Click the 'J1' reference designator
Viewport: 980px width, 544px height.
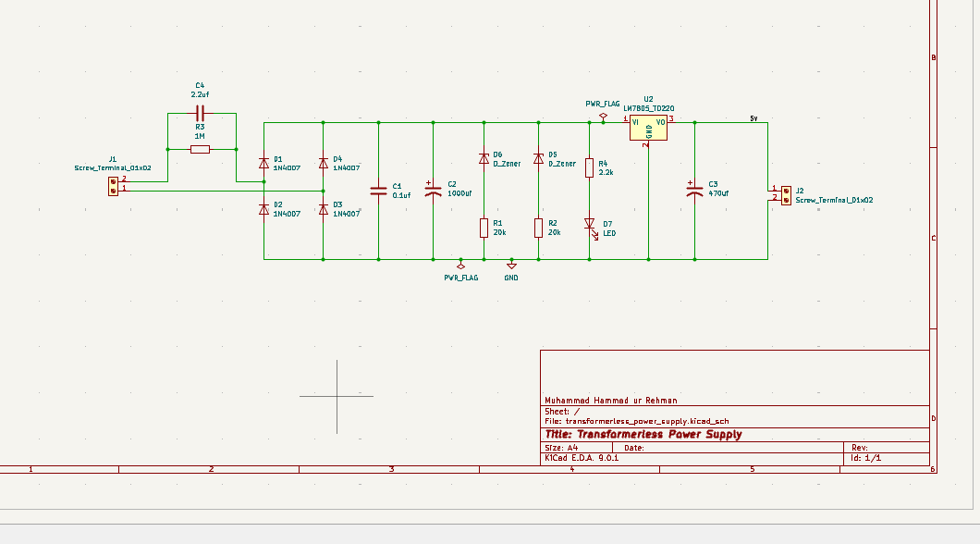click(113, 159)
